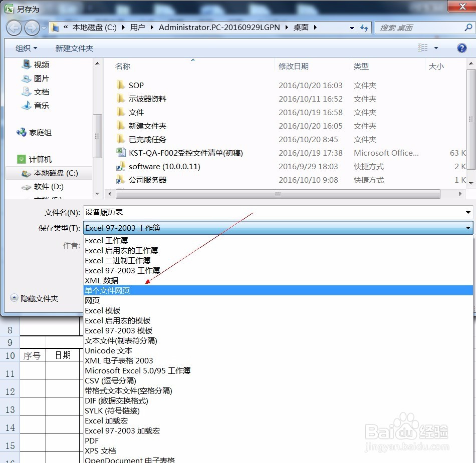Image resolution: width=476 pixels, height=463 pixels.
Task: Click the 序号 cell in Excel sheet
Action: [x=33, y=355]
